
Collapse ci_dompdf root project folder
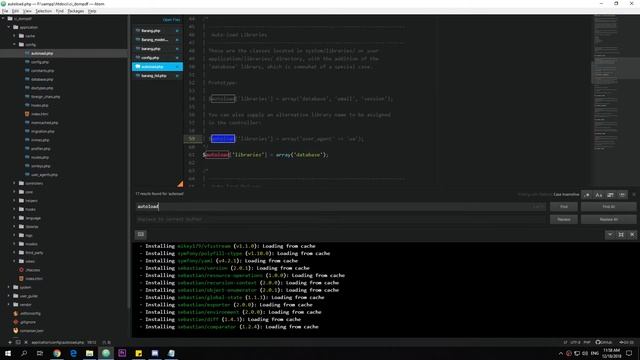pos(4,18)
